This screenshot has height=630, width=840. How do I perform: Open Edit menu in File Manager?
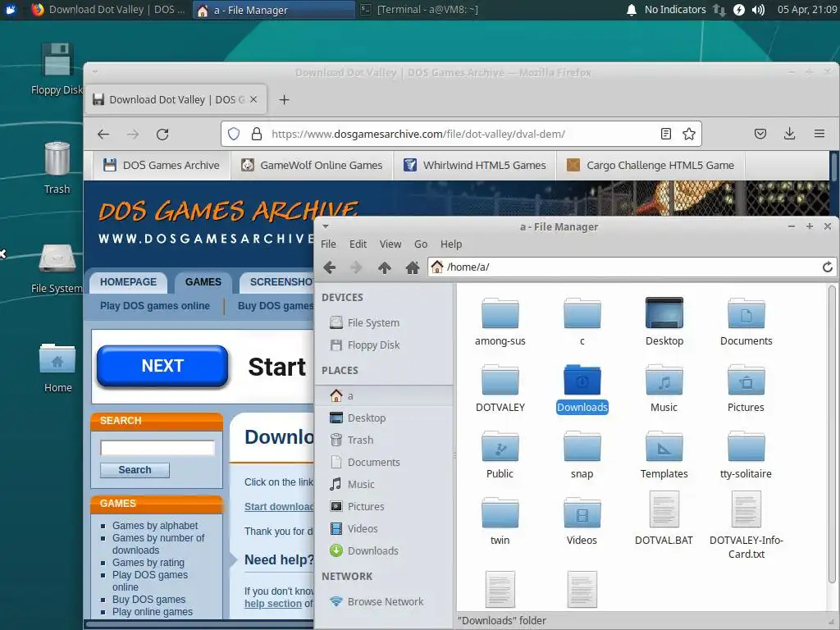[x=358, y=244]
